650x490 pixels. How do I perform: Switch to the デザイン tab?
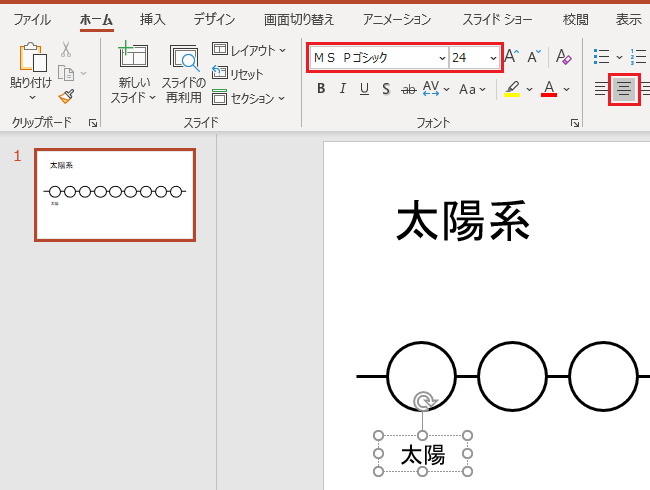(214, 19)
